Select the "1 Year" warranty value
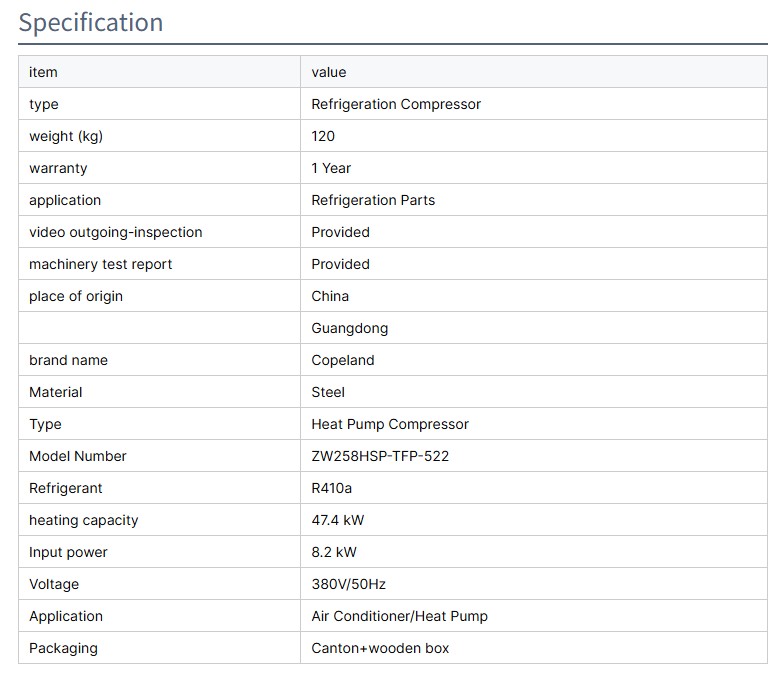The image size is (781, 675). pos(331,168)
